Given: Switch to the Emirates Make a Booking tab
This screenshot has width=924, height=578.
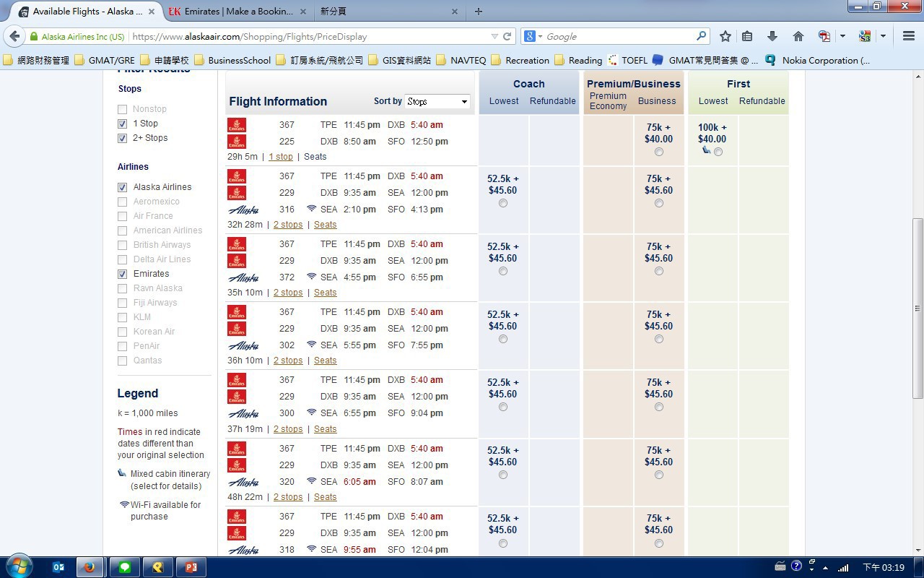Looking at the screenshot, I should coord(237,12).
